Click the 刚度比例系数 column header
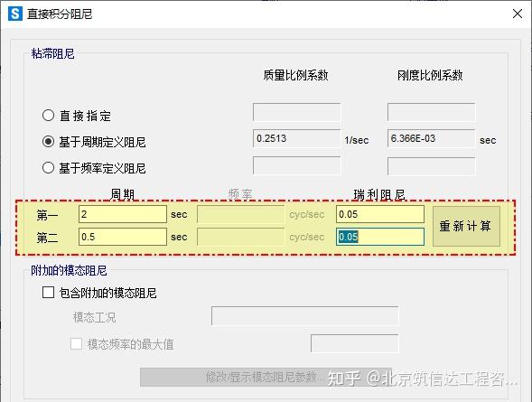532x402 pixels. point(430,75)
